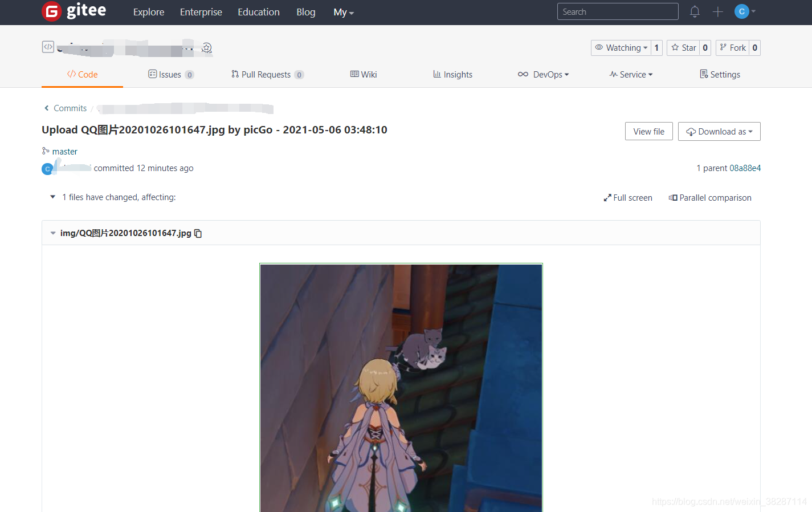
Task: Open the My dropdown menu
Action: coord(344,12)
